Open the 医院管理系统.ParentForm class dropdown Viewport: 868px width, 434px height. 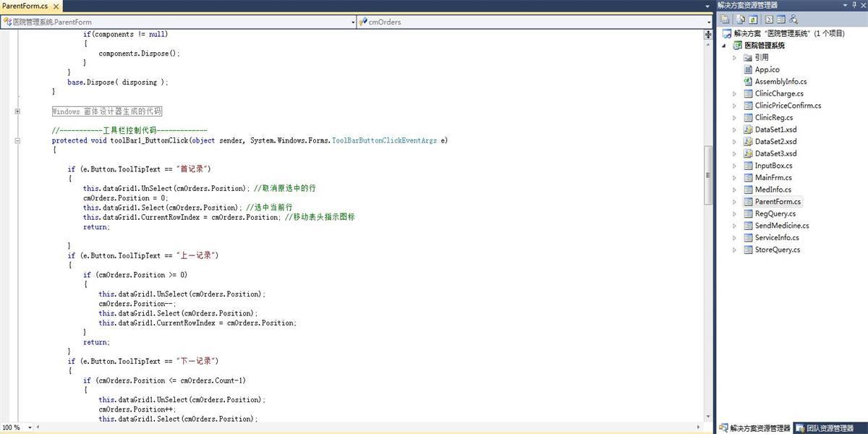point(353,22)
